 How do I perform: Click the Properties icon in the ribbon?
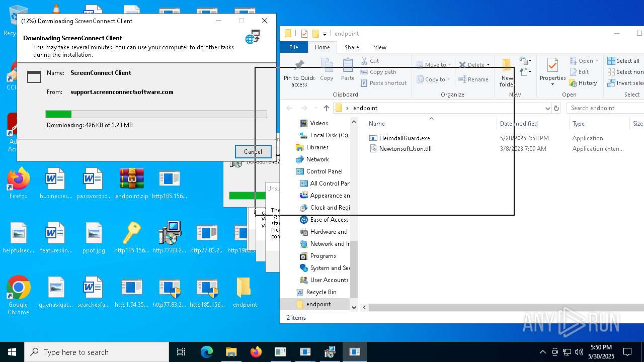pos(552,65)
